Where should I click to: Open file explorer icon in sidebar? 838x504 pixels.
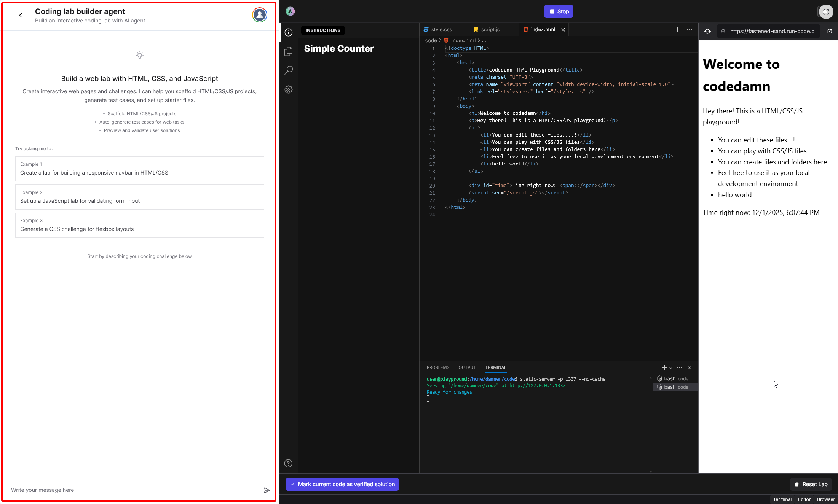289,51
